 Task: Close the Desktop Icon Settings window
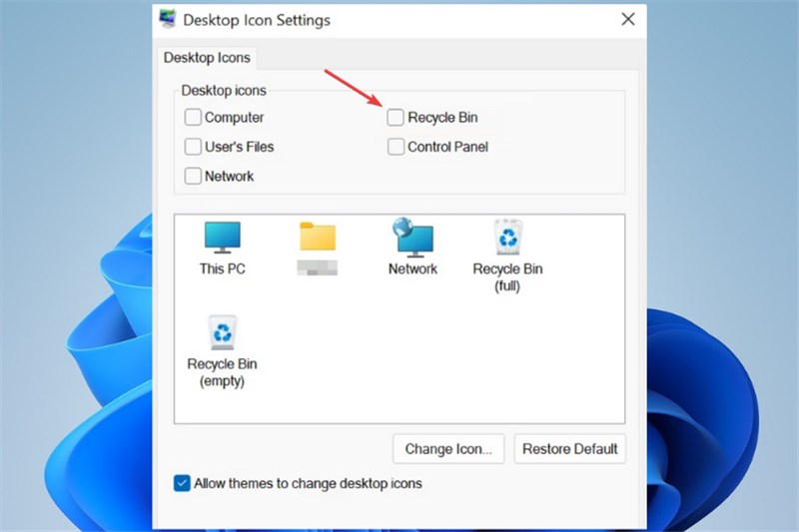(x=628, y=19)
